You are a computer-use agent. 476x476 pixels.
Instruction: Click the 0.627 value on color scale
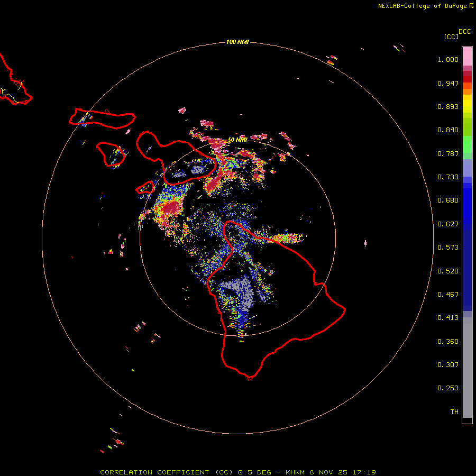(x=448, y=224)
